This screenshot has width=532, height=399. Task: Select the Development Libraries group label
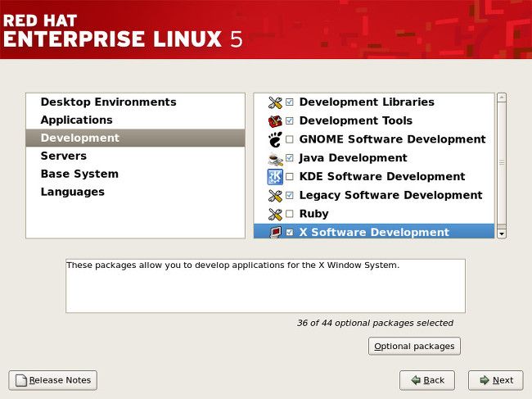367,102
